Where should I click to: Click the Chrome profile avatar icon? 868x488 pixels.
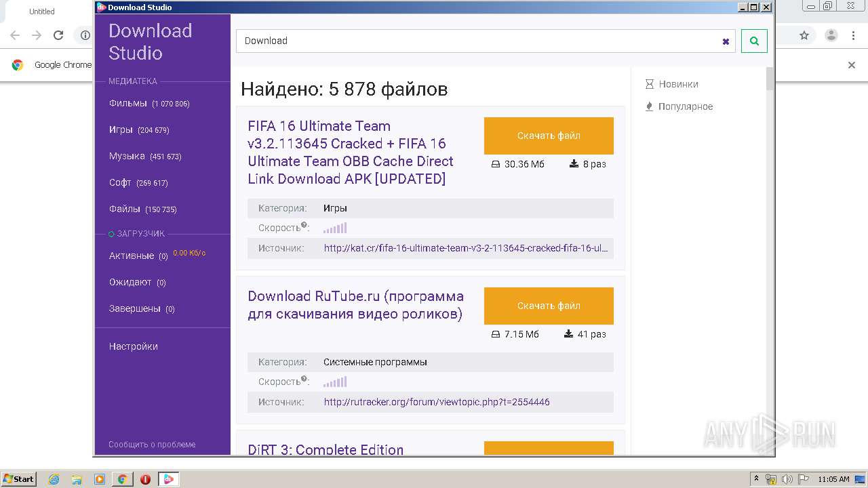(831, 35)
